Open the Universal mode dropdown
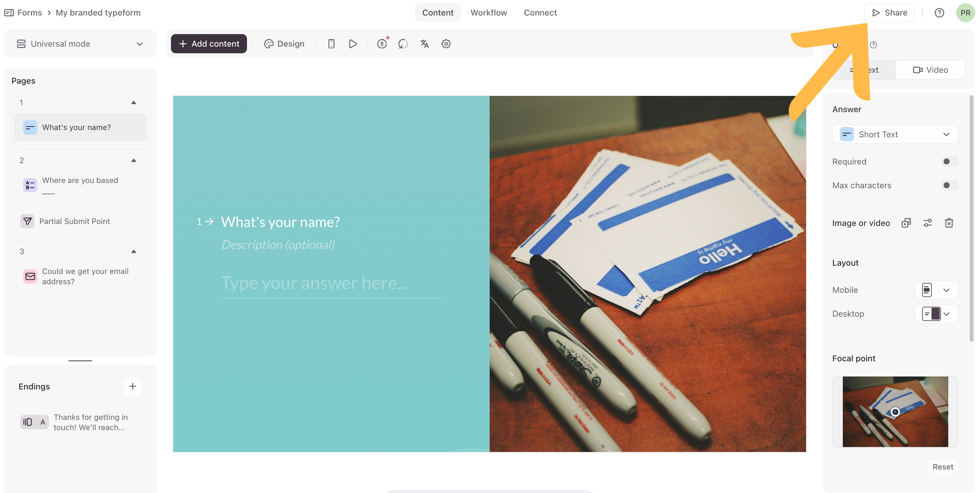Screen dimensions: 980x493 [80, 44]
